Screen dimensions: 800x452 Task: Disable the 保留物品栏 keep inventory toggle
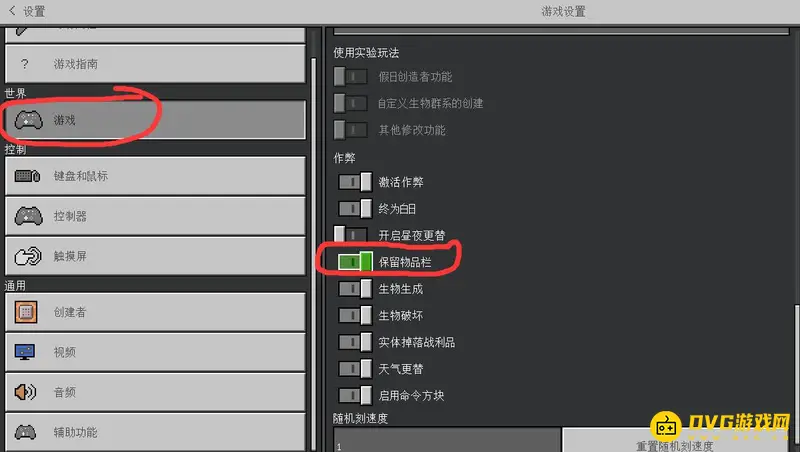(x=355, y=262)
